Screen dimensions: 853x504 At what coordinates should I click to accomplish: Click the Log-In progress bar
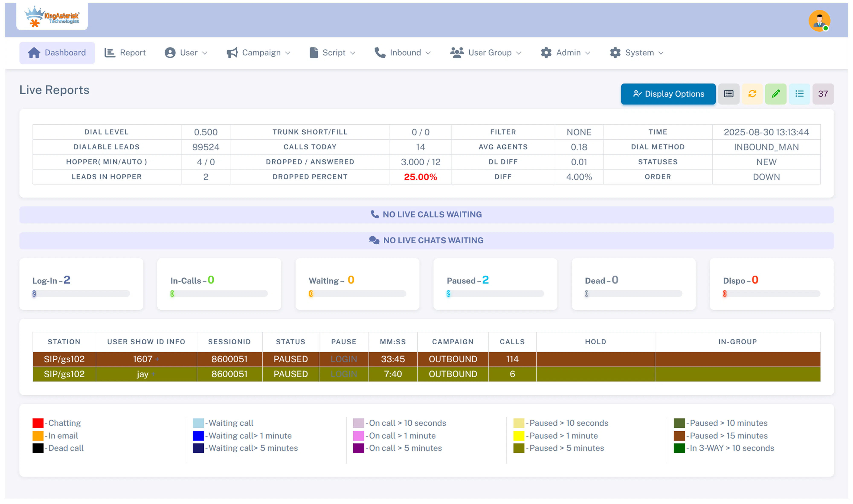pos(81,293)
